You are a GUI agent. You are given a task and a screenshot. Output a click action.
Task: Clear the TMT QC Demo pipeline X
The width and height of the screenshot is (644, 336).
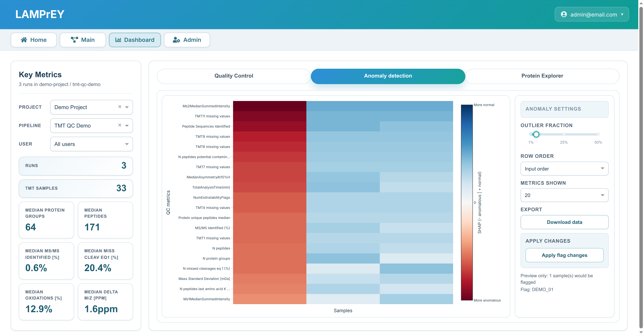coord(120,125)
